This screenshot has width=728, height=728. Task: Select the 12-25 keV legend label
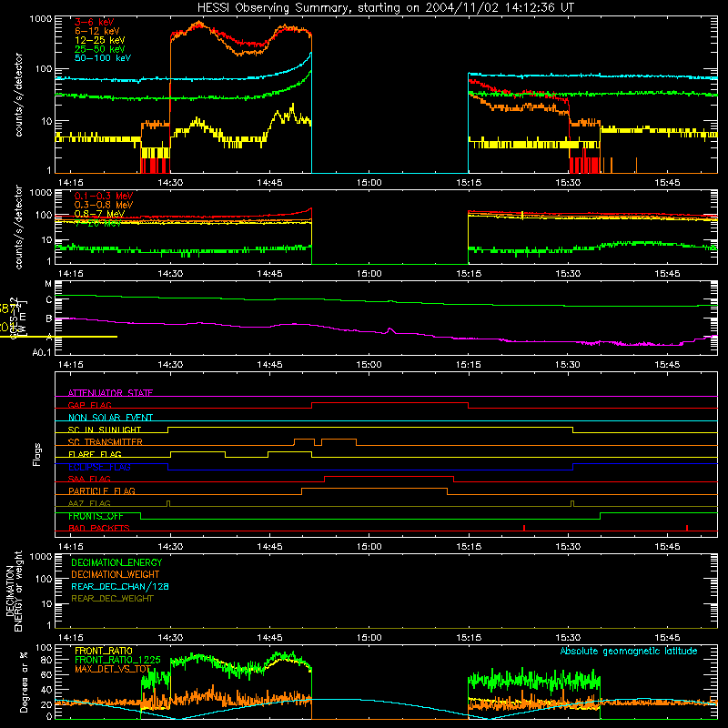click(100, 40)
